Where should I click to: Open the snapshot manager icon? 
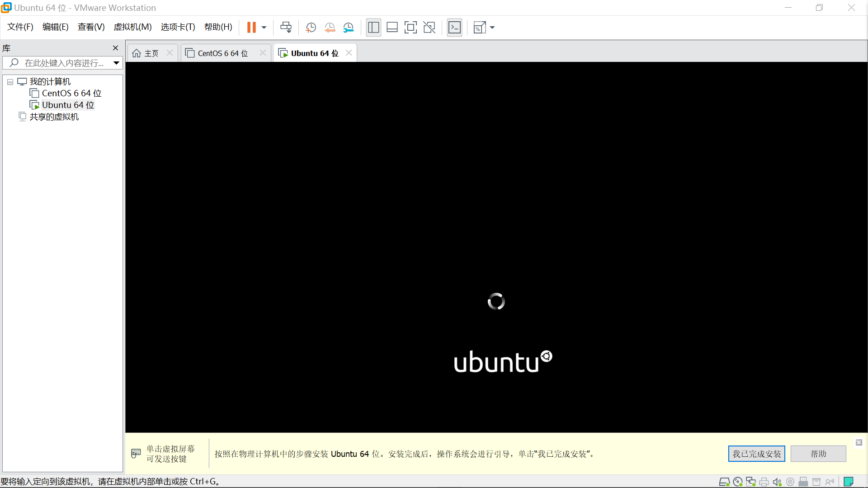point(348,28)
